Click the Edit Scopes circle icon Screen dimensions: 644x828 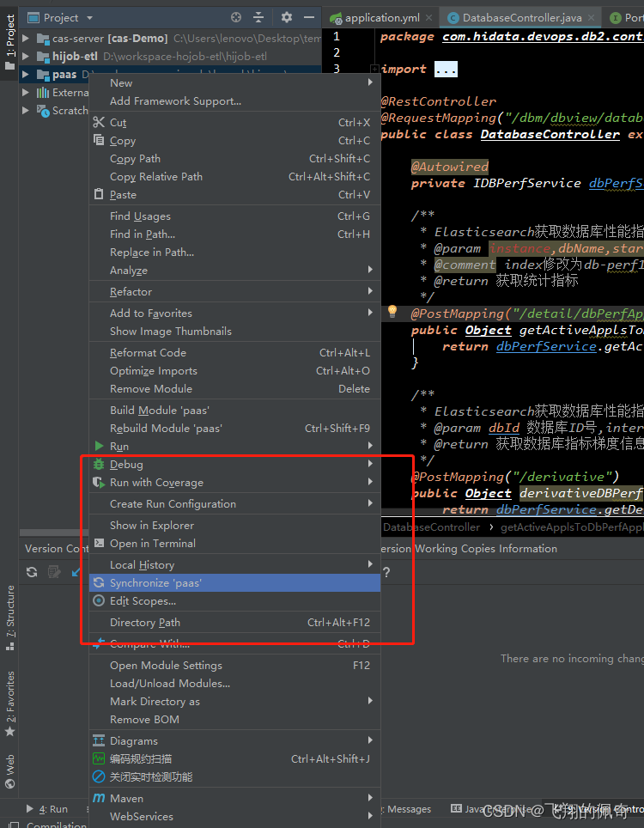[99, 601]
